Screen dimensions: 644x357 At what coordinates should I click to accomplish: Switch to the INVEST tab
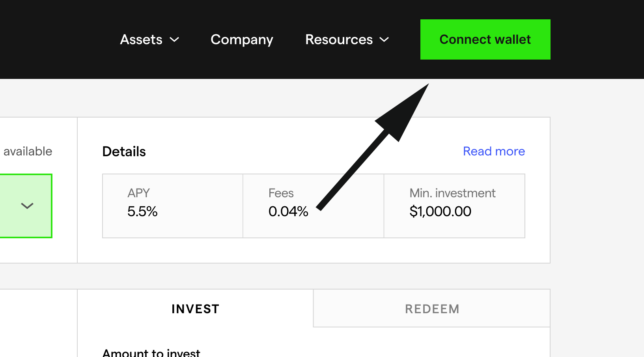coord(195,309)
